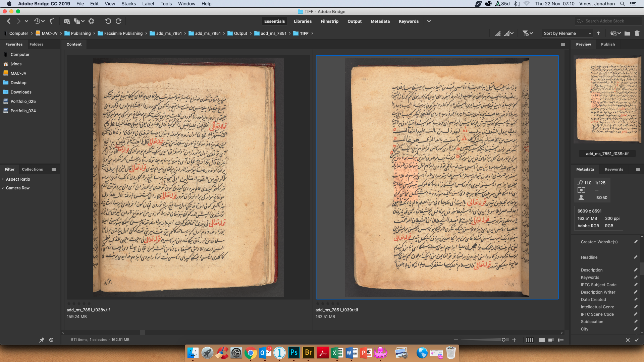The width and height of the screenshot is (644, 362).
Task: Select the add_ms_7851_f039r.tif thumbnail
Action: (x=437, y=177)
